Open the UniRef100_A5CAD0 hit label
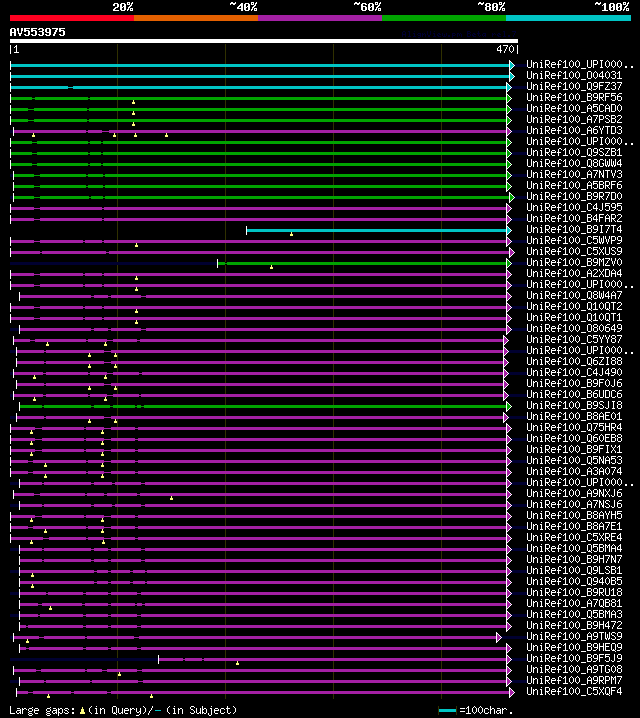 (x=574, y=109)
